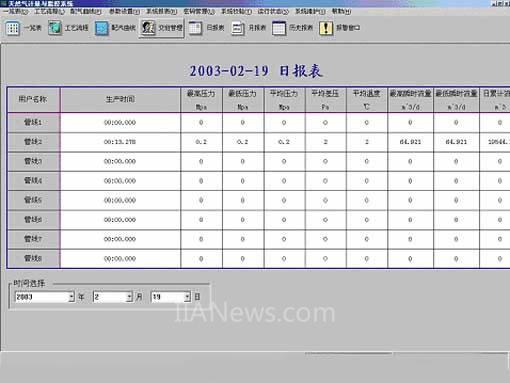Show the 配气曲线 gas distribution curve
Viewport: 510px width, 383px height.
(x=101, y=28)
